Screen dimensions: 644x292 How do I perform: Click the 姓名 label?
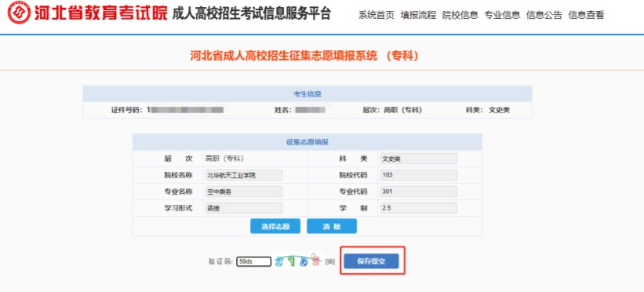tap(283, 110)
